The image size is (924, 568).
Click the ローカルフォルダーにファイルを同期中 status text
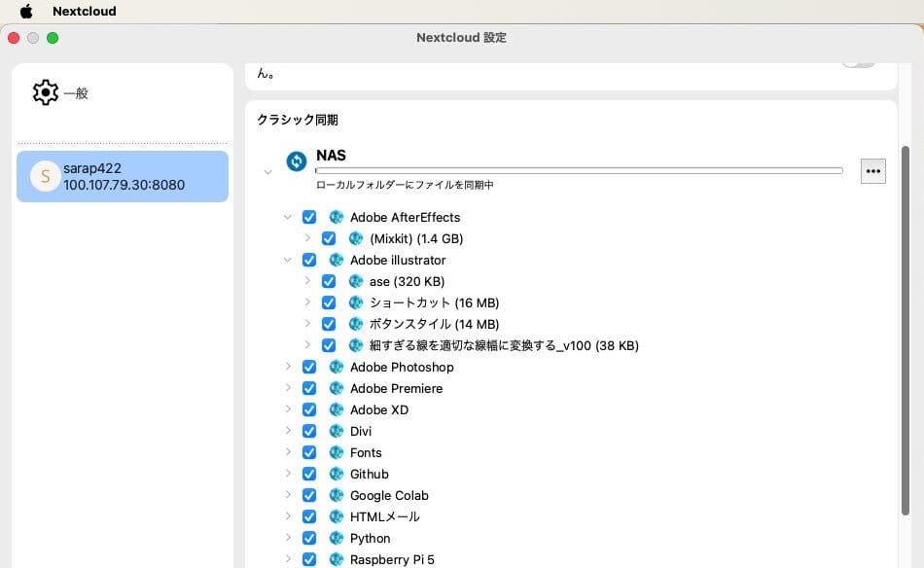tap(405, 185)
